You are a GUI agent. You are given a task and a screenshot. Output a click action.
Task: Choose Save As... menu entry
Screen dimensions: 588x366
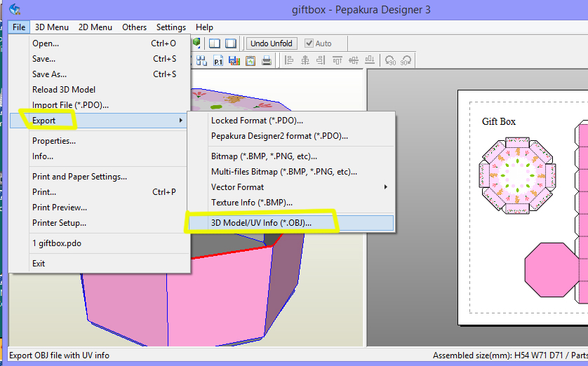click(100, 74)
